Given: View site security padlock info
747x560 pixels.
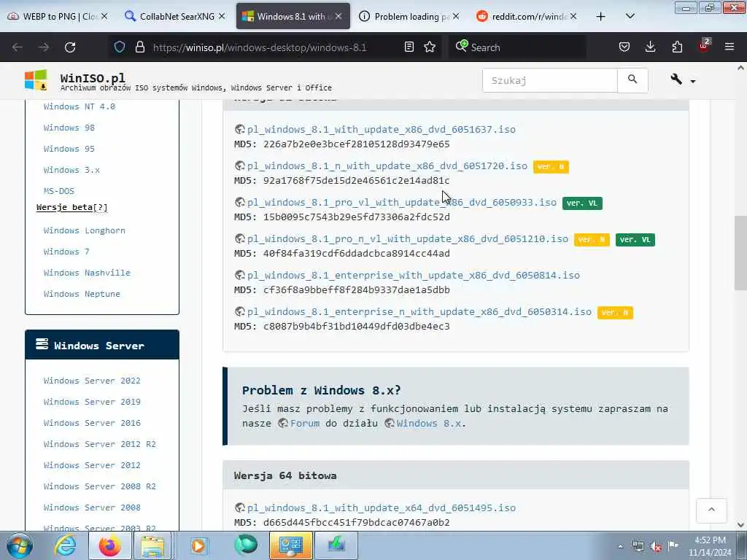Looking at the screenshot, I should click(139, 47).
